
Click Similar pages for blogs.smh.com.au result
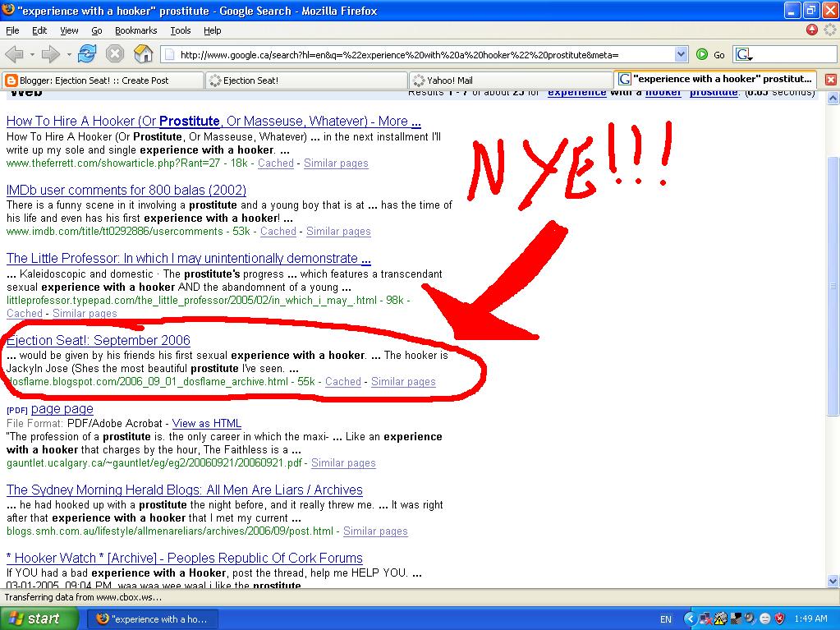point(375,531)
